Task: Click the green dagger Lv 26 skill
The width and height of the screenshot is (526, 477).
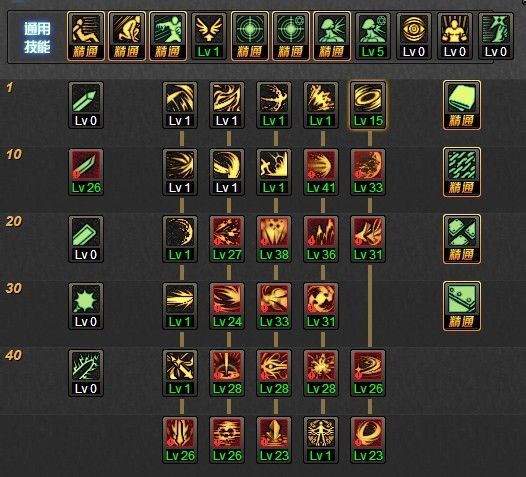Action: pos(86,172)
